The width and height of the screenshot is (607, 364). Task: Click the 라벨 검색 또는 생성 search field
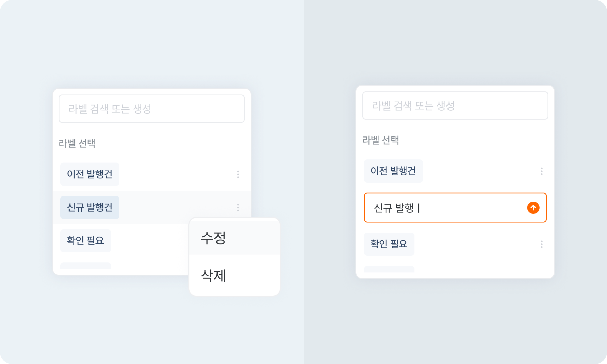pos(152,108)
